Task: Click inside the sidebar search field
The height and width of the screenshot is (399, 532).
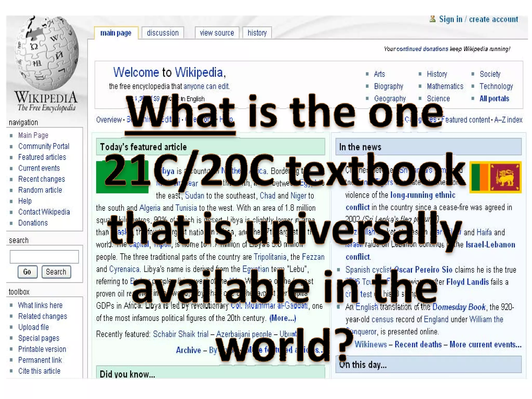Action: (x=44, y=257)
